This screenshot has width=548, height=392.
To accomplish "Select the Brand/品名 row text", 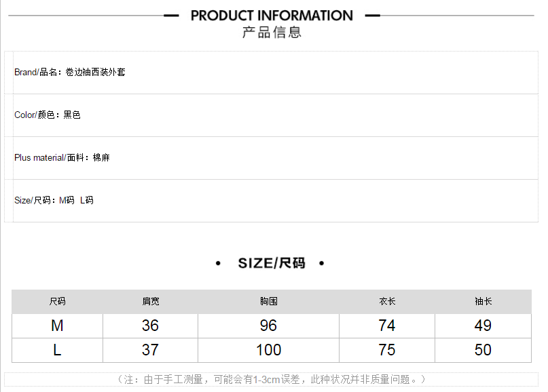I will pos(70,72).
